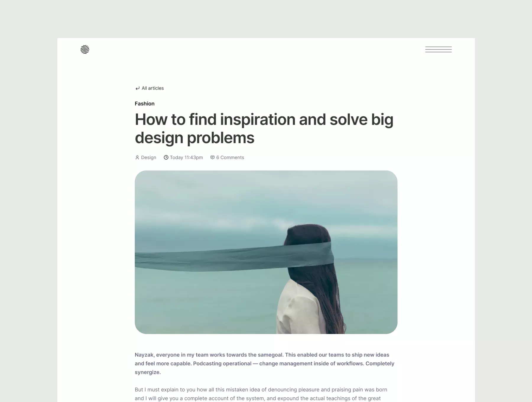Click the comment bubble icon
Viewport: 532px width, 402px height.
coord(212,158)
